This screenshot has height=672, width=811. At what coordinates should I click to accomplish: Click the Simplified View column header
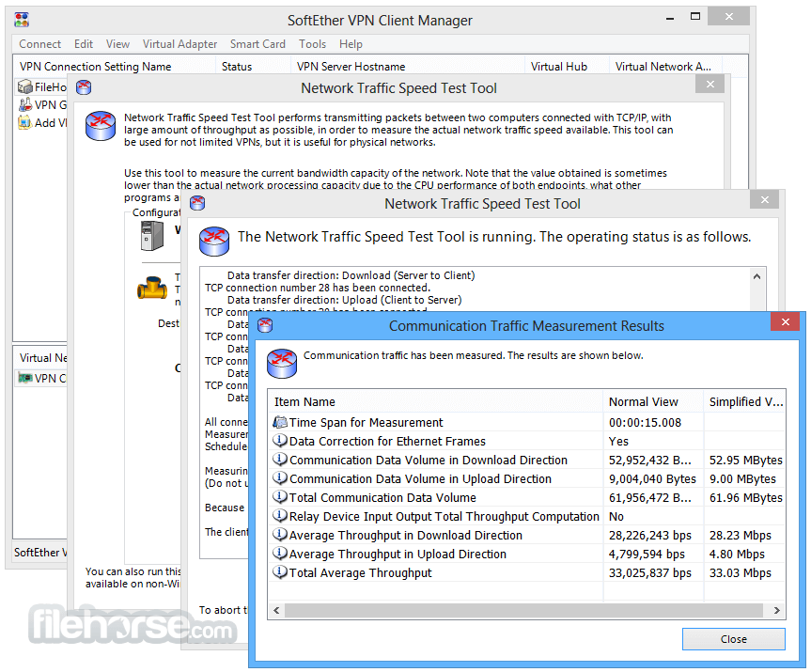click(745, 402)
